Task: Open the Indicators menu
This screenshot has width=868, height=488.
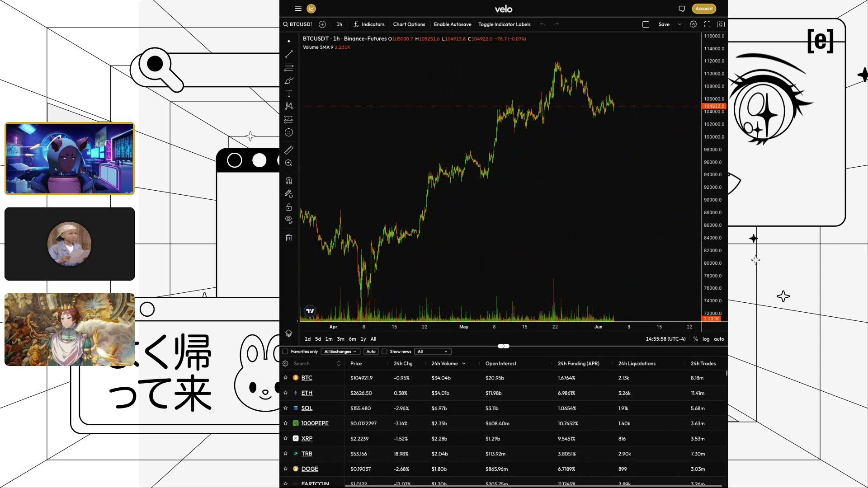Action: [x=369, y=24]
